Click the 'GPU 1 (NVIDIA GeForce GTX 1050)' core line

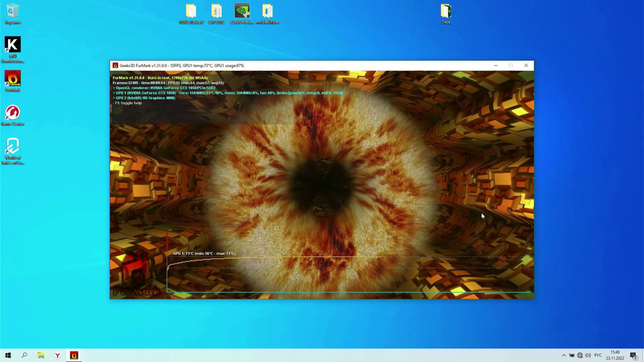coord(228,93)
